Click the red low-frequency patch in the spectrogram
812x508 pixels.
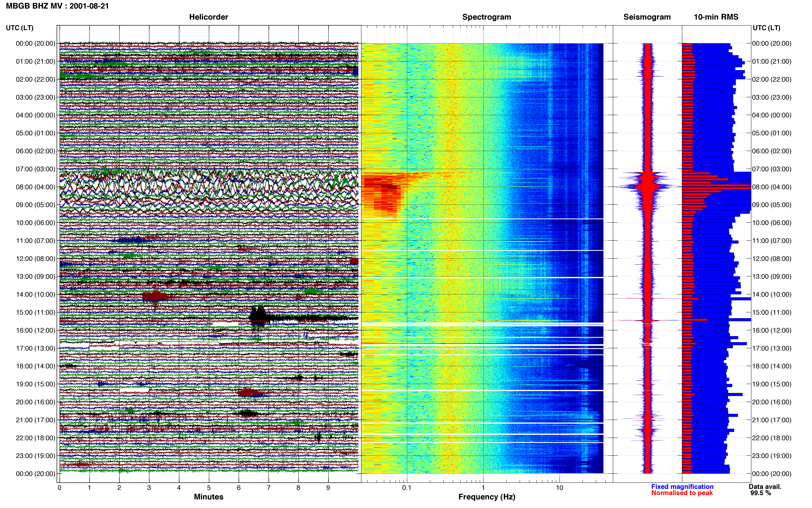tap(383, 195)
